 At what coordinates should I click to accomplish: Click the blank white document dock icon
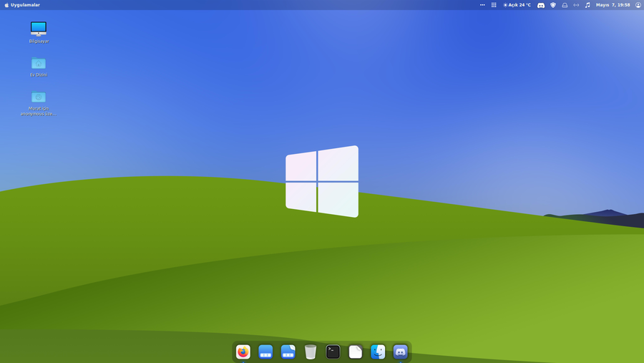coord(356,352)
